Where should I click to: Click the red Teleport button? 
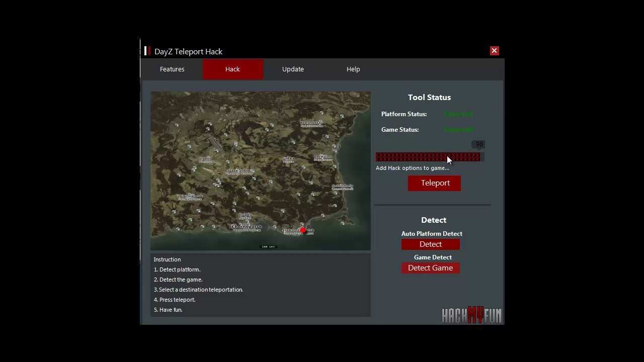[x=435, y=183]
